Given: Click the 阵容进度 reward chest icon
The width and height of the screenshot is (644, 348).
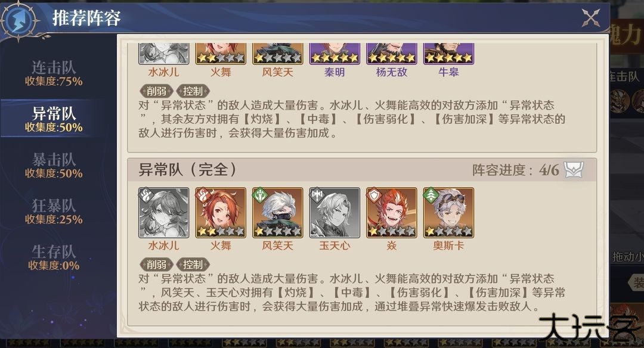Looking at the screenshot, I should (574, 169).
